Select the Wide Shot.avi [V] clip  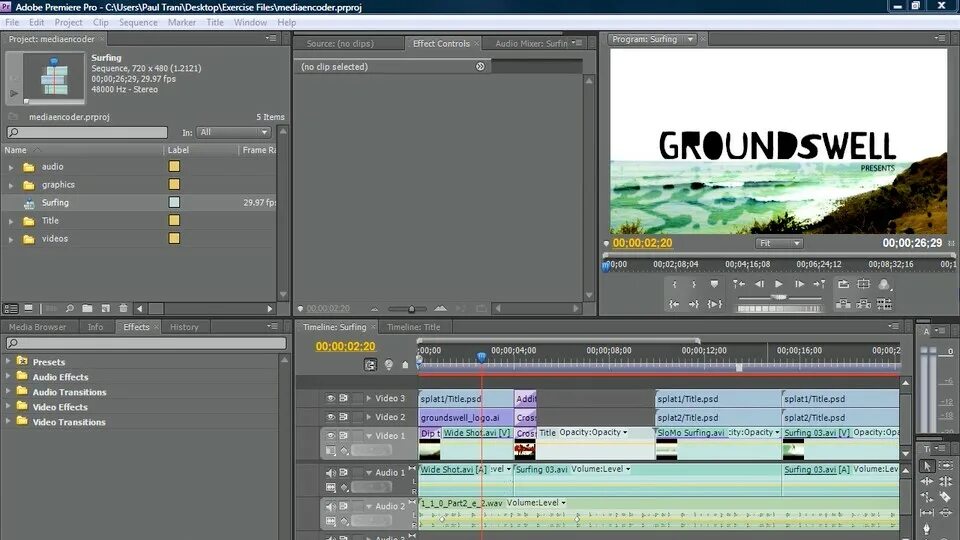tap(477, 433)
